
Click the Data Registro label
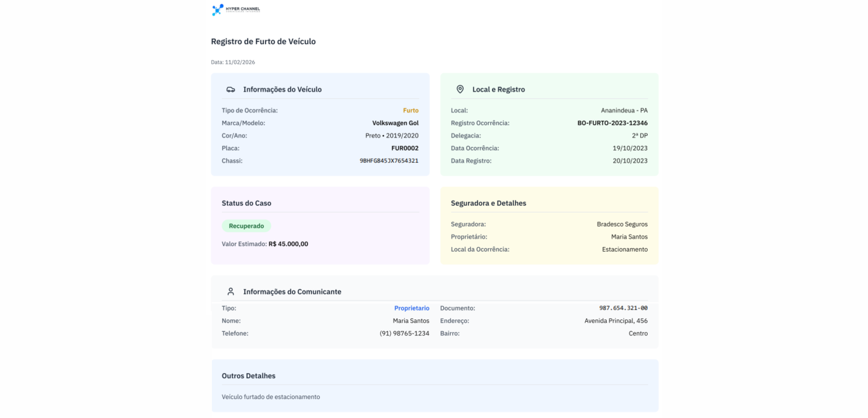point(471,161)
